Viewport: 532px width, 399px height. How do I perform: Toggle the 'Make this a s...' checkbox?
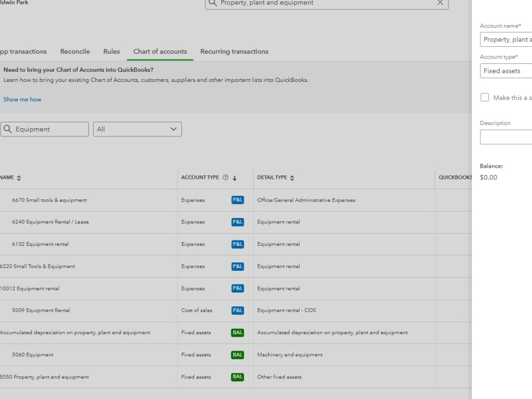click(485, 97)
